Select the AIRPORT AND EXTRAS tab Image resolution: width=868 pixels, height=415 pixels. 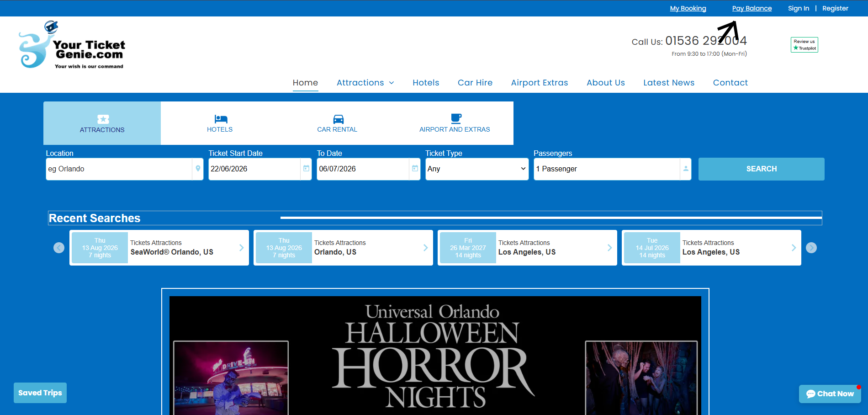pos(455,123)
